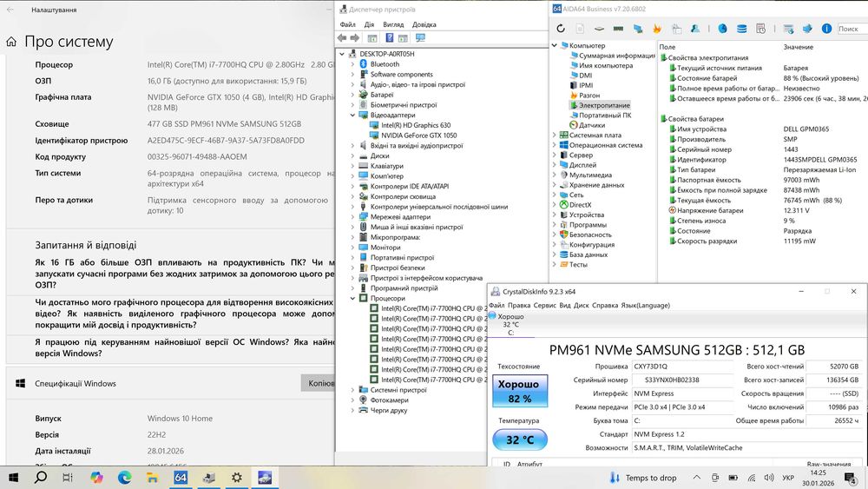The width and height of the screenshot is (868, 489).
Task: Open notification center icon on taskbar
Action: tap(851, 478)
